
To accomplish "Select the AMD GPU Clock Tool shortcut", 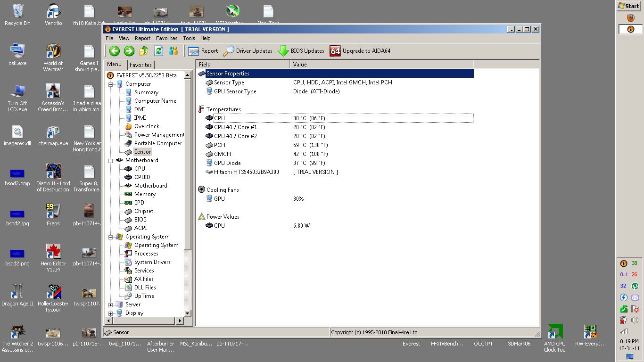I will click(x=555, y=338).
